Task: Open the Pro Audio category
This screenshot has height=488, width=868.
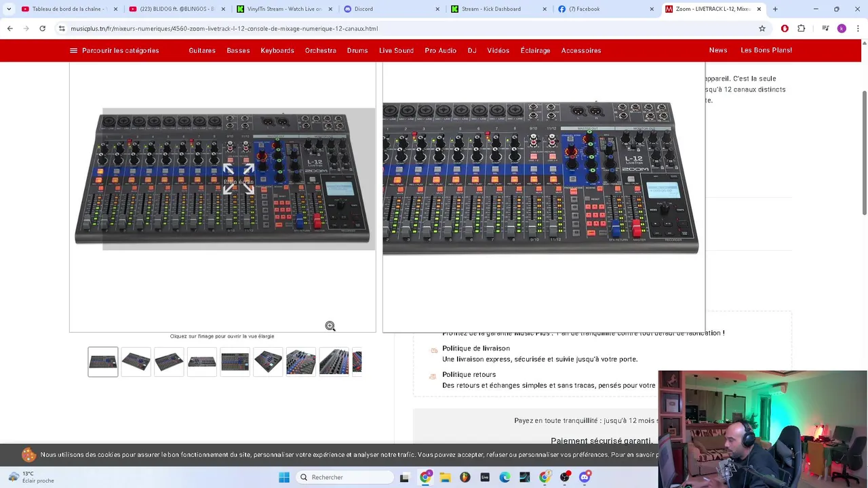Action: click(x=441, y=50)
